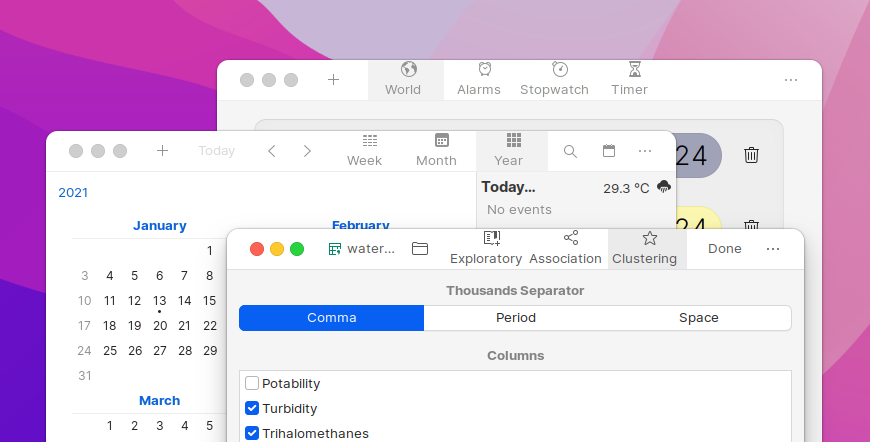Open calendars list icon in Calendar toolbar

pos(609,151)
